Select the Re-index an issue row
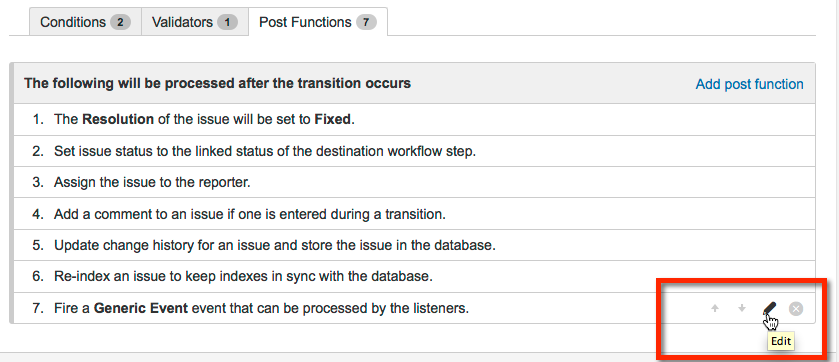 414,276
